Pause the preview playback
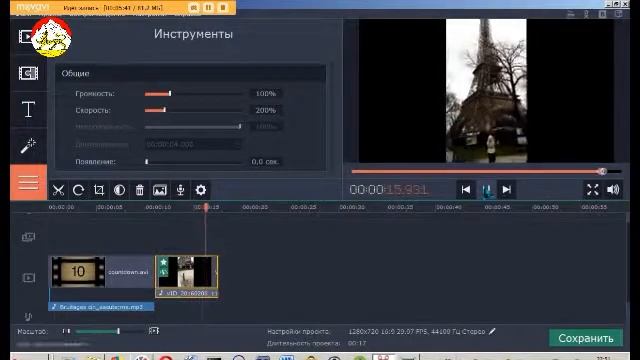Screen dimensions: 640x360 pyautogui.click(x=486, y=190)
